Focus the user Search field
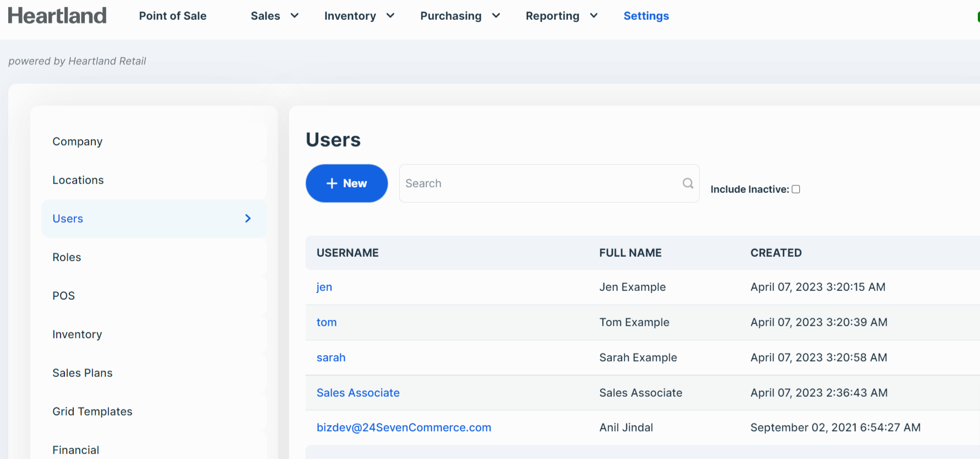 coord(549,183)
